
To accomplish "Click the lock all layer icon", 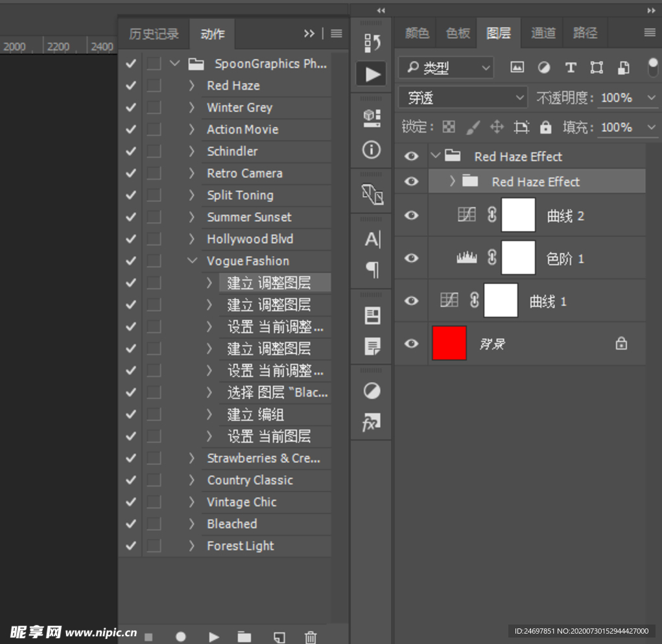I will (546, 127).
